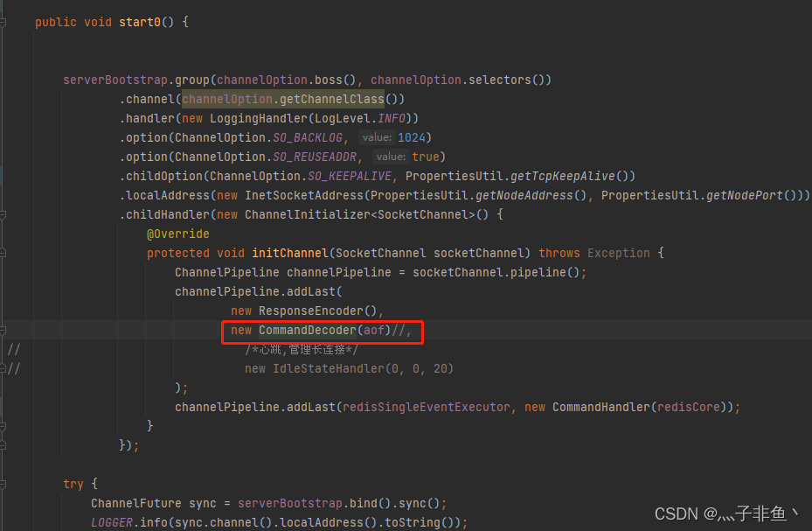The height and width of the screenshot is (531, 812).
Task: Collapse fold marker on the childHandler line
Action: (3, 214)
